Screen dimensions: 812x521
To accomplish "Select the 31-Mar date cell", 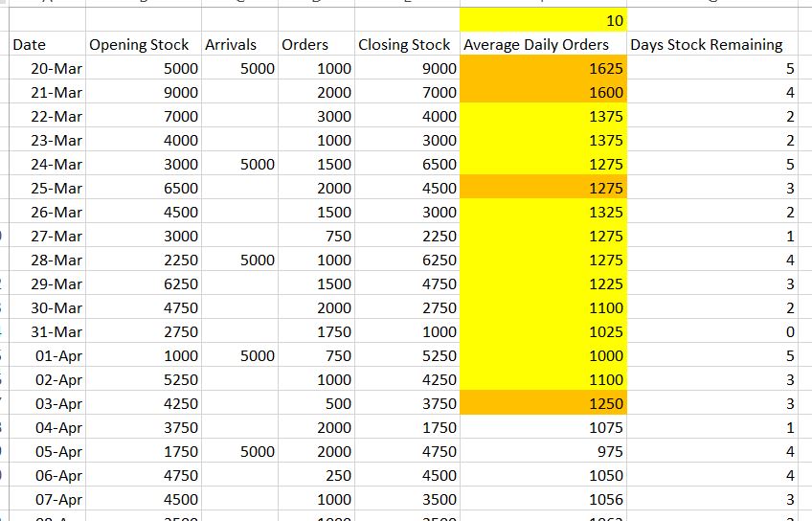I will tap(47, 331).
